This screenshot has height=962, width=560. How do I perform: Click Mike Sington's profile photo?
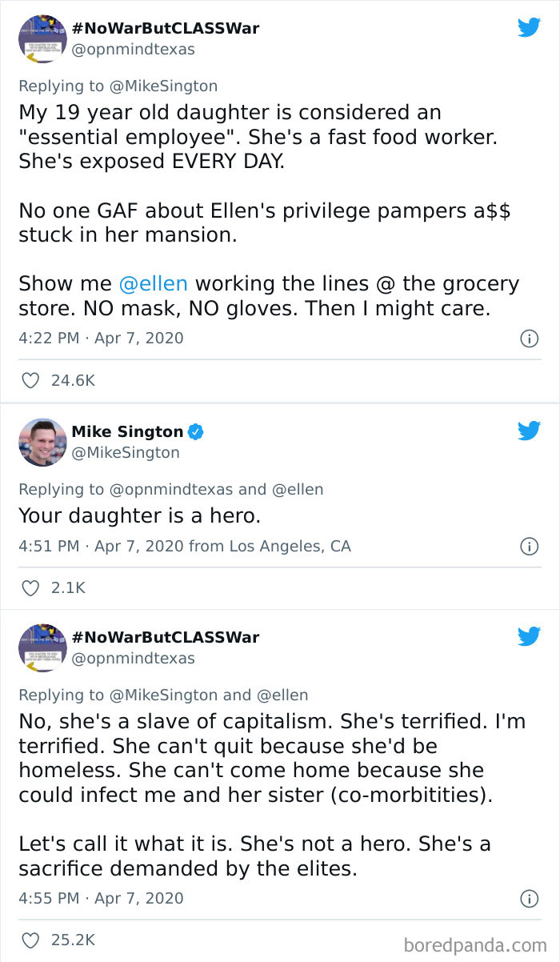click(42, 442)
